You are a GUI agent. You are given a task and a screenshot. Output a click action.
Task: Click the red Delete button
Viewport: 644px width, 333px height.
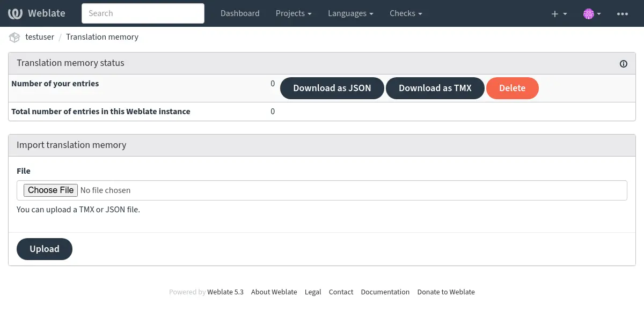point(513,88)
